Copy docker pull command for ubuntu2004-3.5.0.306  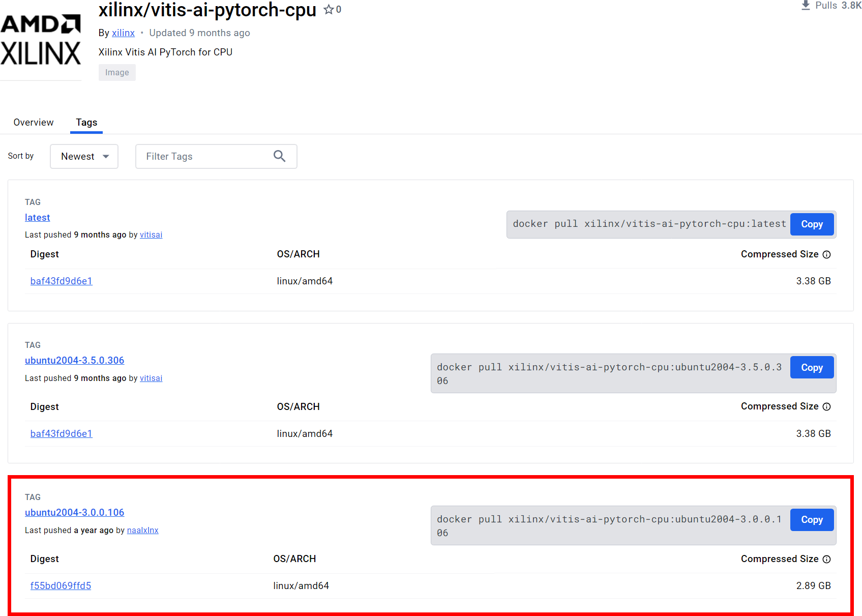pyautogui.click(x=812, y=367)
